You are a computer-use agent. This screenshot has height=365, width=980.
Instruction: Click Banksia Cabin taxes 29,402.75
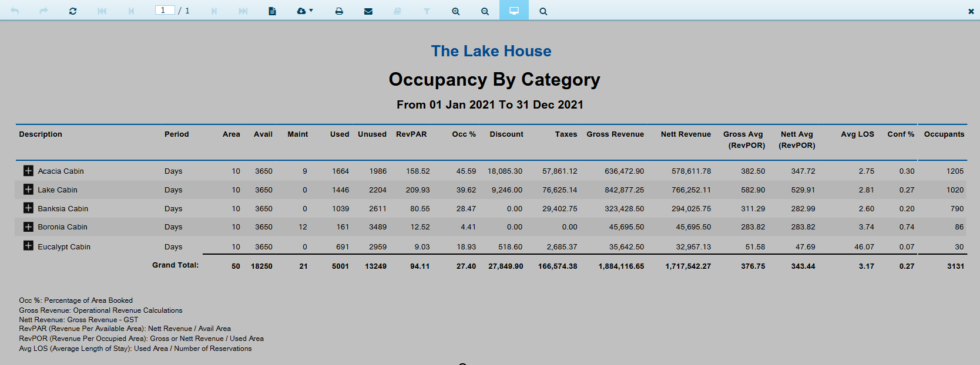(x=560, y=209)
